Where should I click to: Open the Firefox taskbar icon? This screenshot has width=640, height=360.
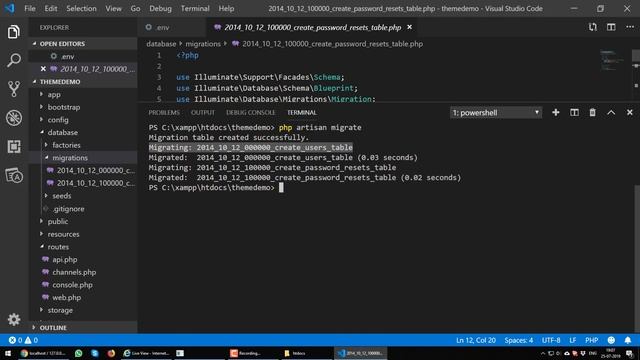click(x=111, y=353)
